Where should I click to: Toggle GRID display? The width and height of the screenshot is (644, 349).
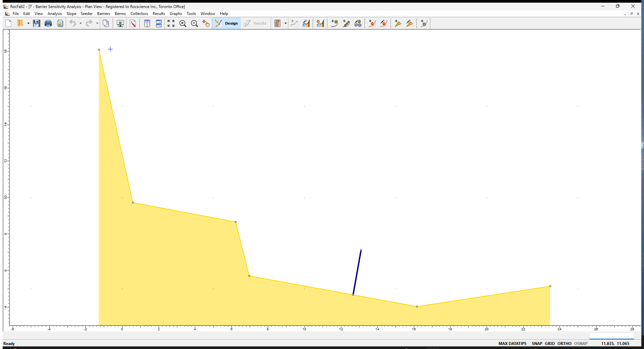click(x=550, y=343)
